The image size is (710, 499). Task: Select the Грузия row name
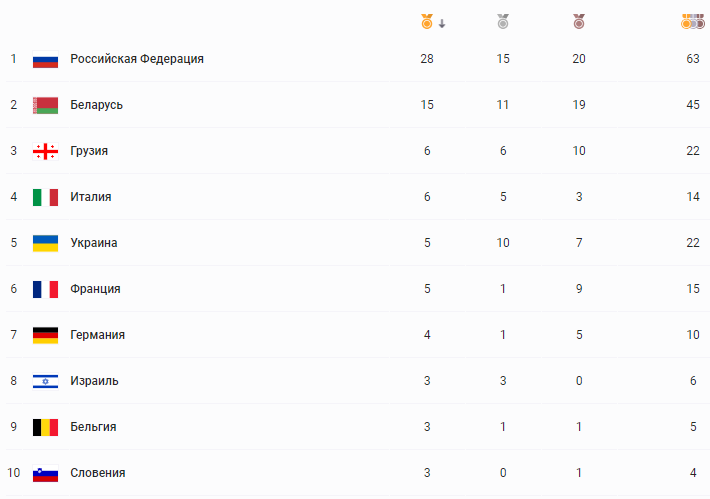click(x=89, y=151)
